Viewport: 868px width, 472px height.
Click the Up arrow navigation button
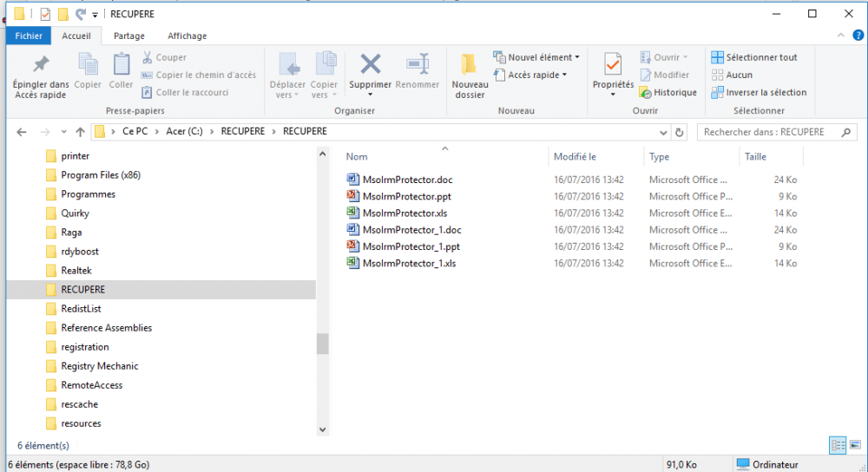pos(81,132)
